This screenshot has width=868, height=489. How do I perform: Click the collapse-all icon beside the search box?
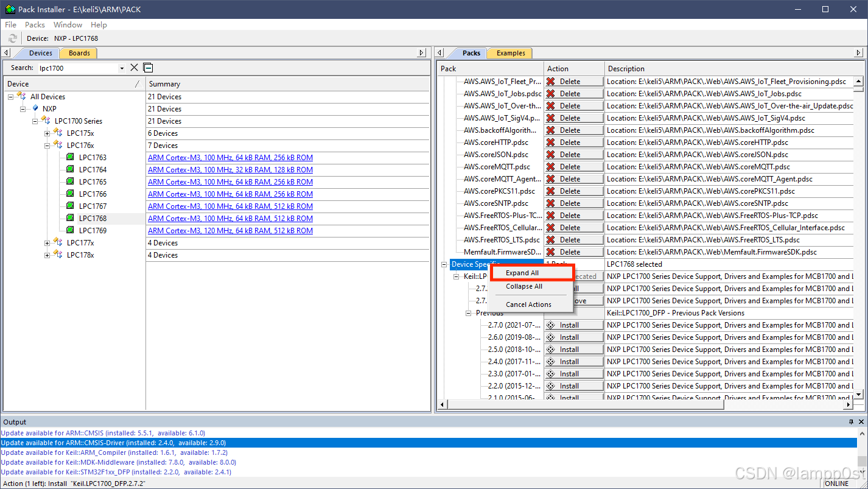tap(148, 68)
